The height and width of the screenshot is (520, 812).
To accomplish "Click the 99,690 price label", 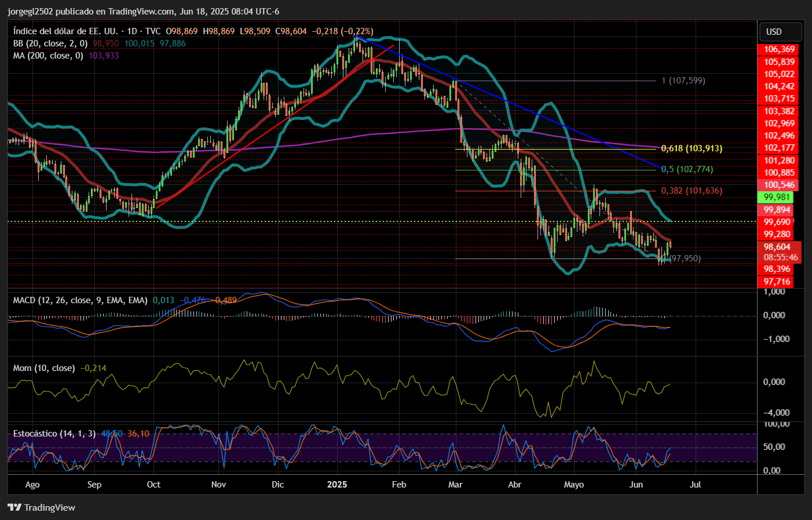I will point(777,222).
